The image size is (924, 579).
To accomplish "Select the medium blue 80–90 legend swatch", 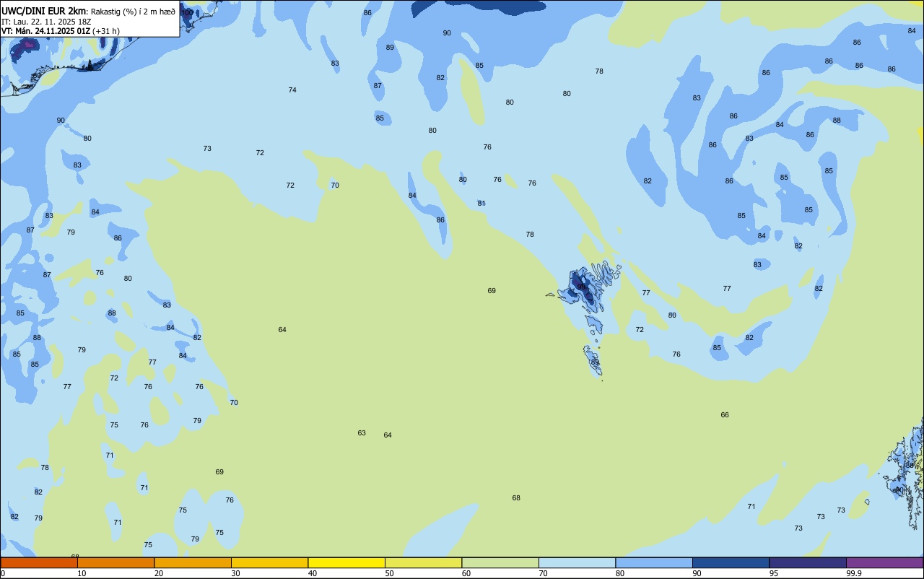I will coord(654,562).
